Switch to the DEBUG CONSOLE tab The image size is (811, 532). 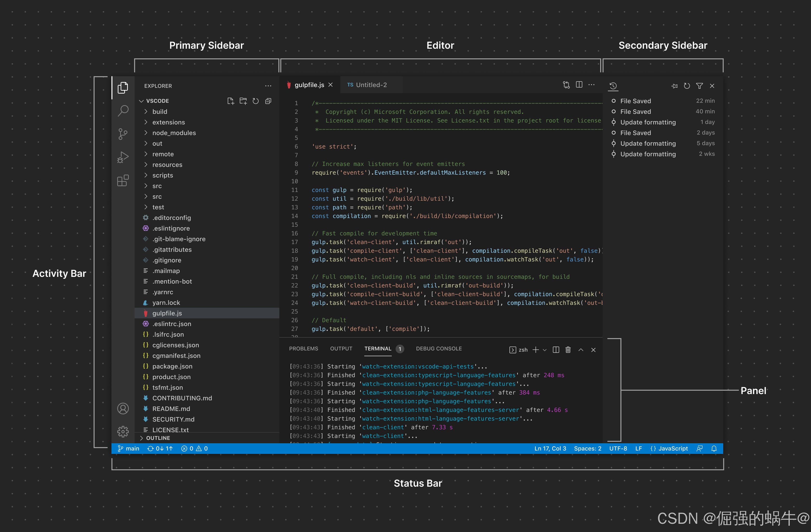pos(439,348)
